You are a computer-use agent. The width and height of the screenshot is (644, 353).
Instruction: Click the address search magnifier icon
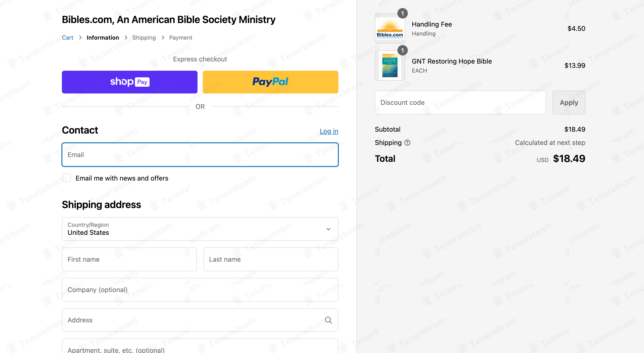[x=328, y=320]
